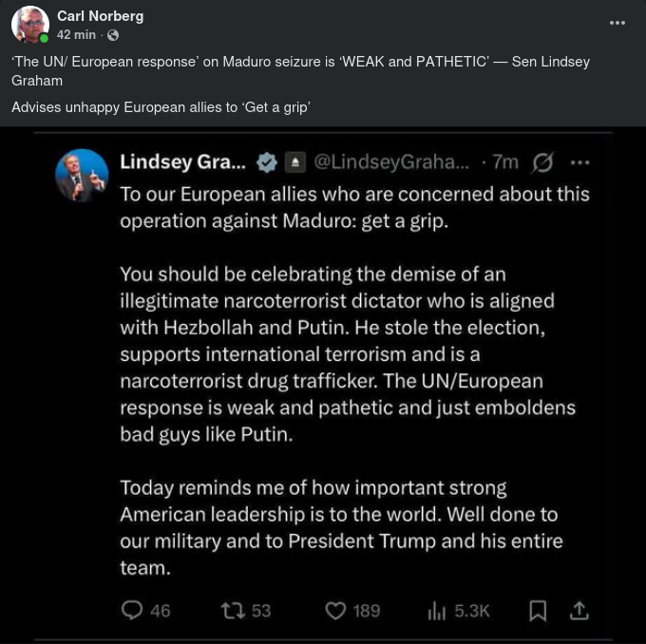Click the views bar chart icon
The width and height of the screenshot is (646, 644).
click(437, 611)
